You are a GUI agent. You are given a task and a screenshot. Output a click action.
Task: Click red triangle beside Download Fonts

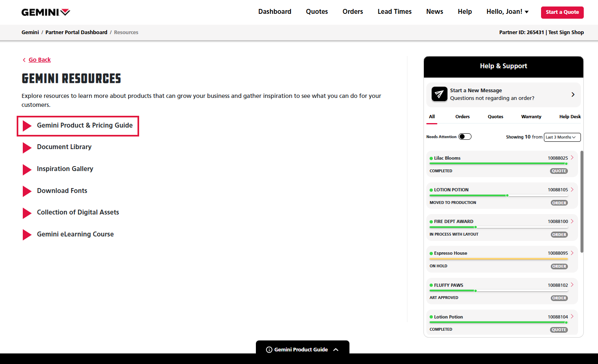click(x=27, y=191)
